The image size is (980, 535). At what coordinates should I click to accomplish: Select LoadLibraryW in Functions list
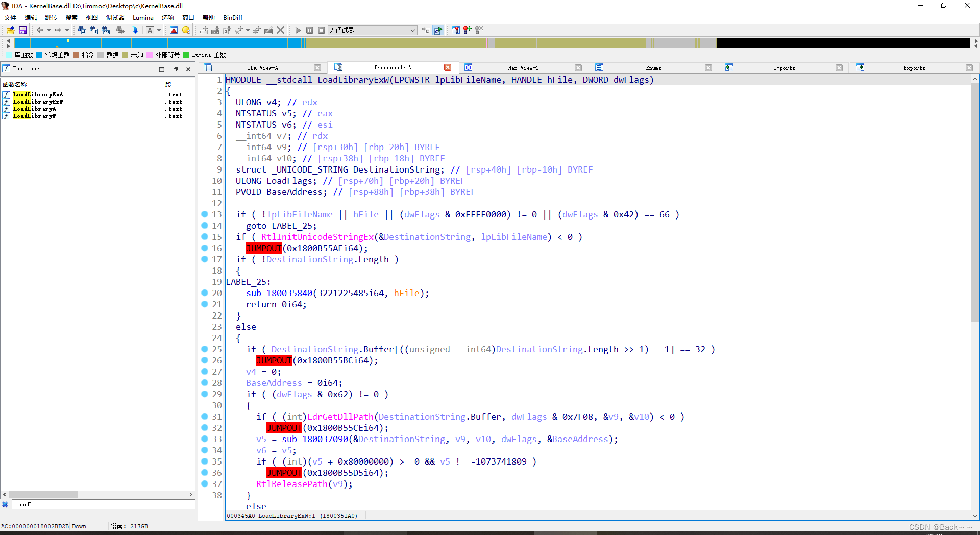35,116
